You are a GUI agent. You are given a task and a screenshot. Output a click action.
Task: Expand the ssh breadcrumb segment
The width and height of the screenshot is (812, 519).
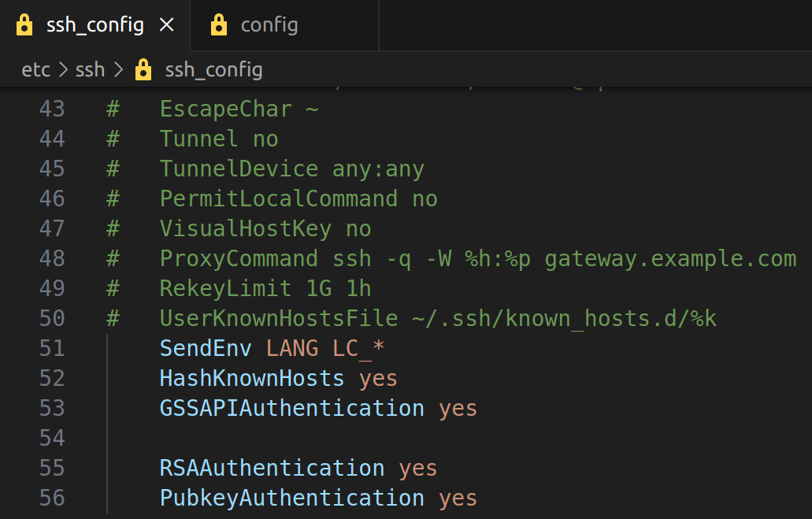(x=90, y=70)
